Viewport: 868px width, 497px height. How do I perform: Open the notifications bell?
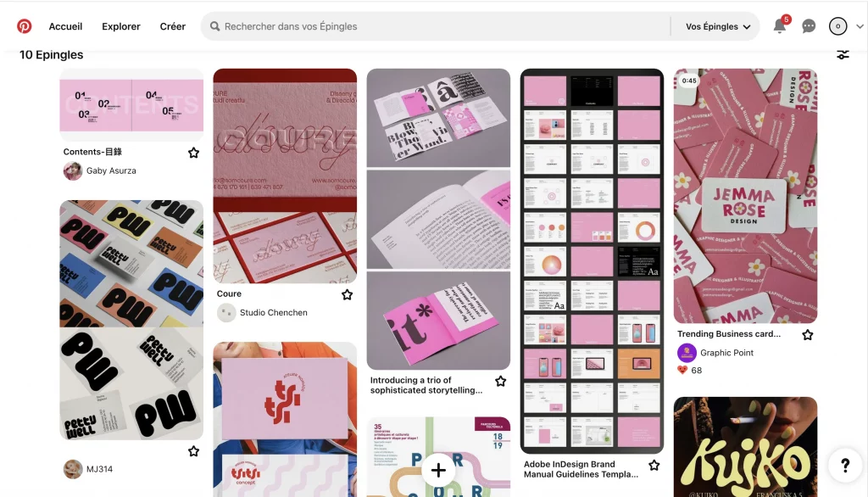coord(780,26)
